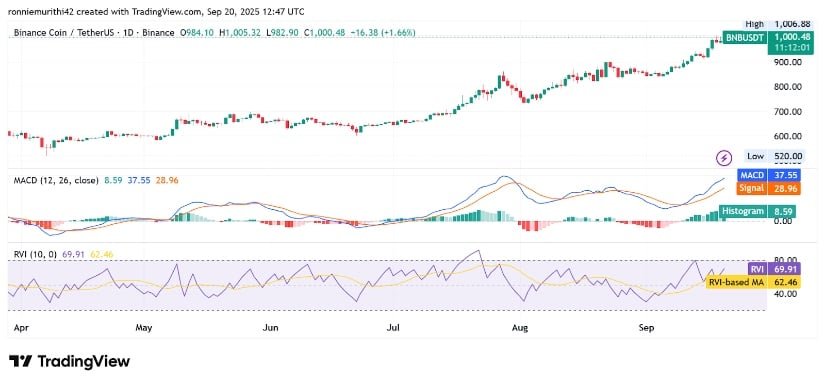Click the 0.00 MACD axis label

(x=782, y=221)
